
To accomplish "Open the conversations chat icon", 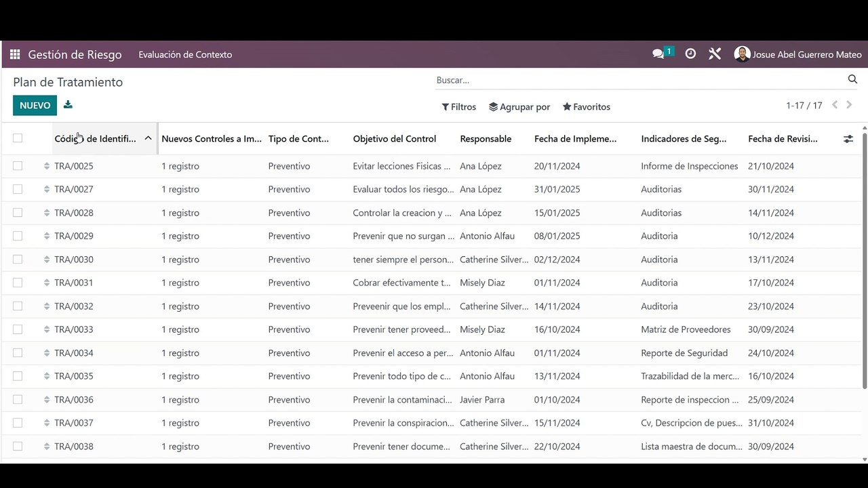I will pyautogui.click(x=658, y=54).
